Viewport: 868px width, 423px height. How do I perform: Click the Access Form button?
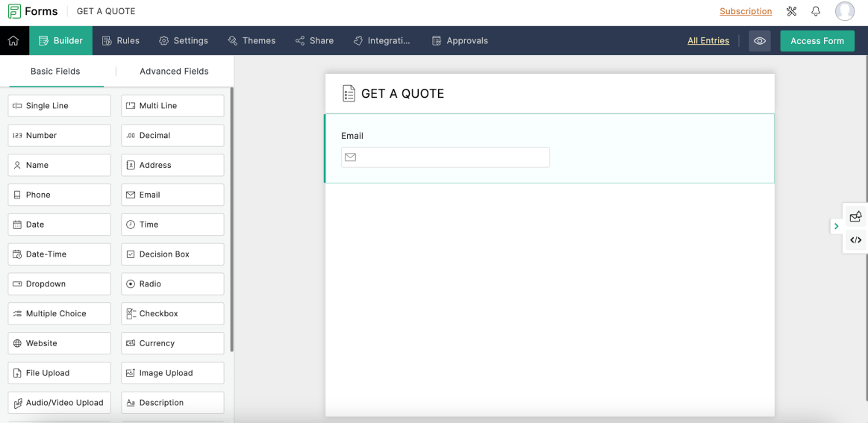pyautogui.click(x=817, y=40)
